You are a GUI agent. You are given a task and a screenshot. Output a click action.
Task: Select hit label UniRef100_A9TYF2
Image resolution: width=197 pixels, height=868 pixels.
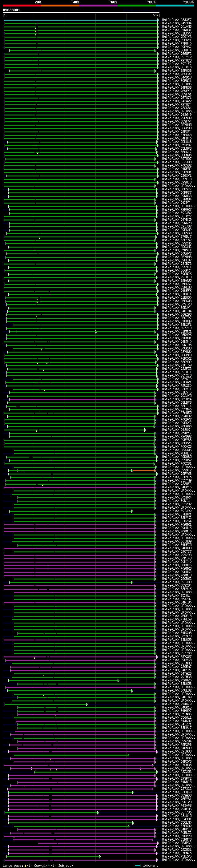click(x=176, y=57)
